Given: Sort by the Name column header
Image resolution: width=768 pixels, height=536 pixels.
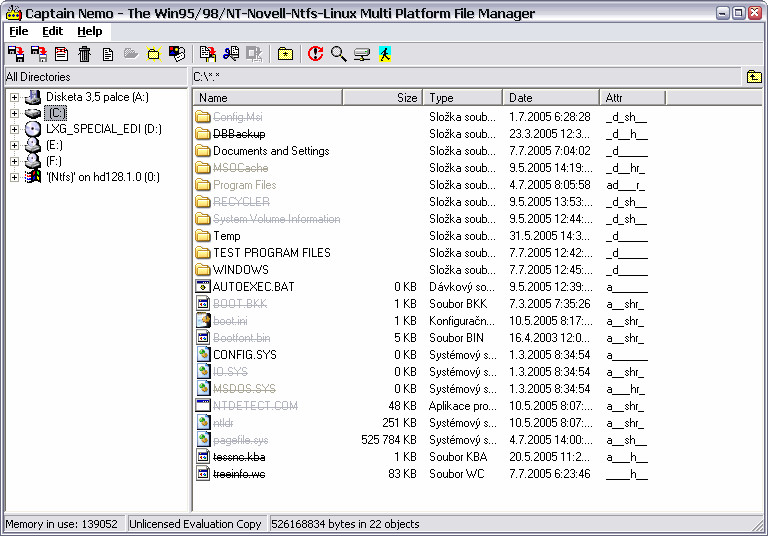Looking at the screenshot, I should click(267, 97).
